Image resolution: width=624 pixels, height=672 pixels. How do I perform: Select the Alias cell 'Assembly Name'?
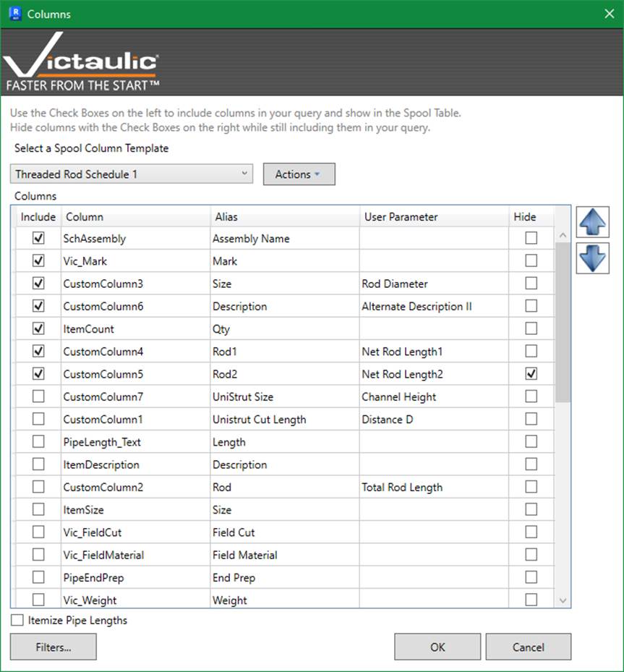[283, 239]
